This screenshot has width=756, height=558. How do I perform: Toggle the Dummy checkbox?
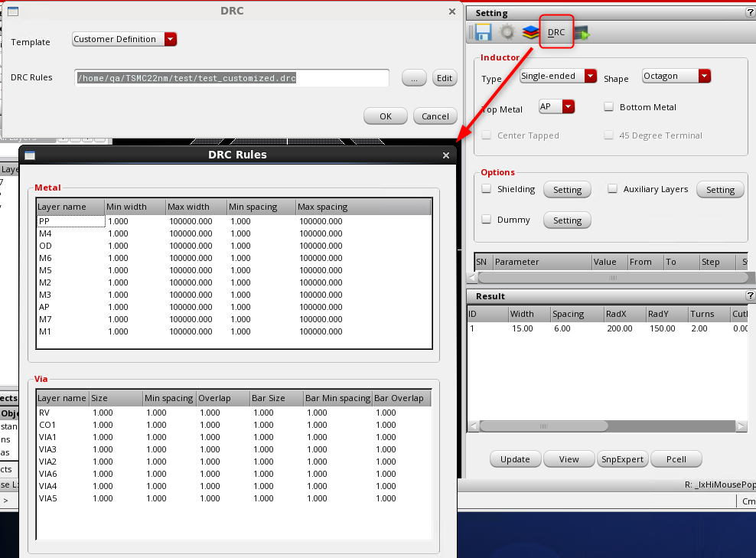tap(487, 220)
